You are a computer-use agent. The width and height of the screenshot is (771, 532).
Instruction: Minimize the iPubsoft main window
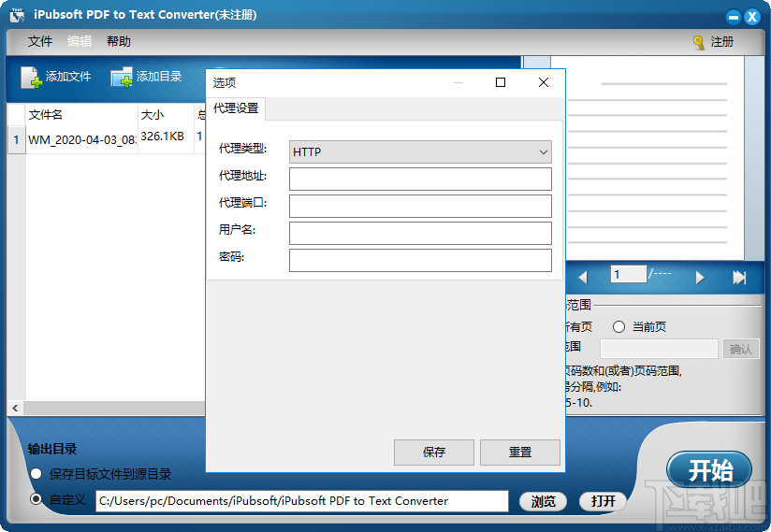[x=734, y=17]
